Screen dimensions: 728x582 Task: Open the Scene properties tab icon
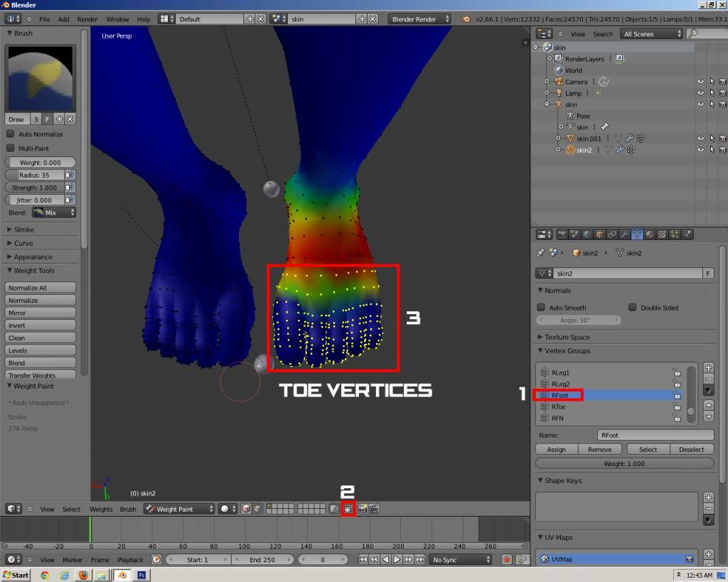pyautogui.click(x=574, y=235)
